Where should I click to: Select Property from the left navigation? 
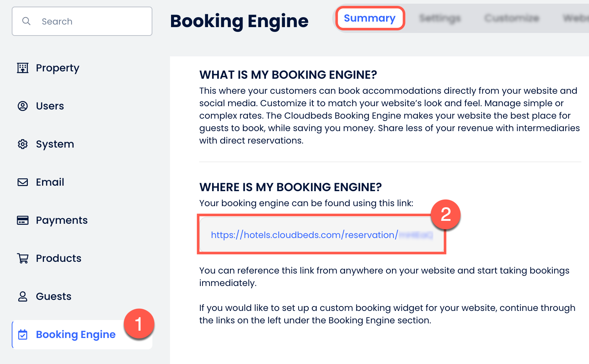pyautogui.click(x=58, y=68)
